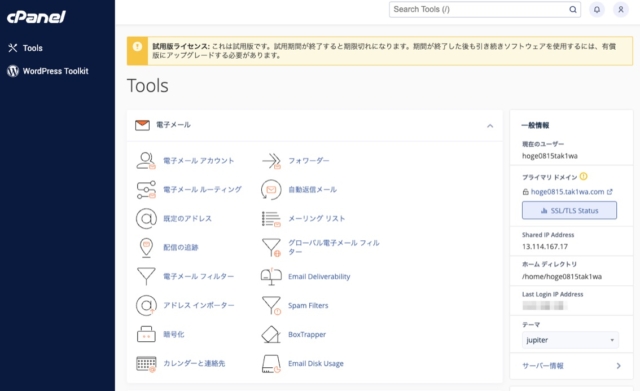Click the cPanel logo
The height and width of the screenshot is (391, 640).
36,17
